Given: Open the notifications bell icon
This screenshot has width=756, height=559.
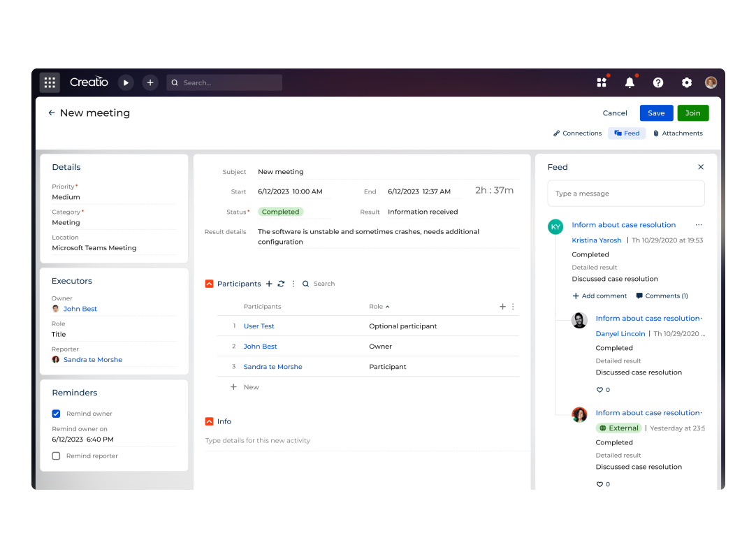Looking at the screenshot, I should (630, 82).
